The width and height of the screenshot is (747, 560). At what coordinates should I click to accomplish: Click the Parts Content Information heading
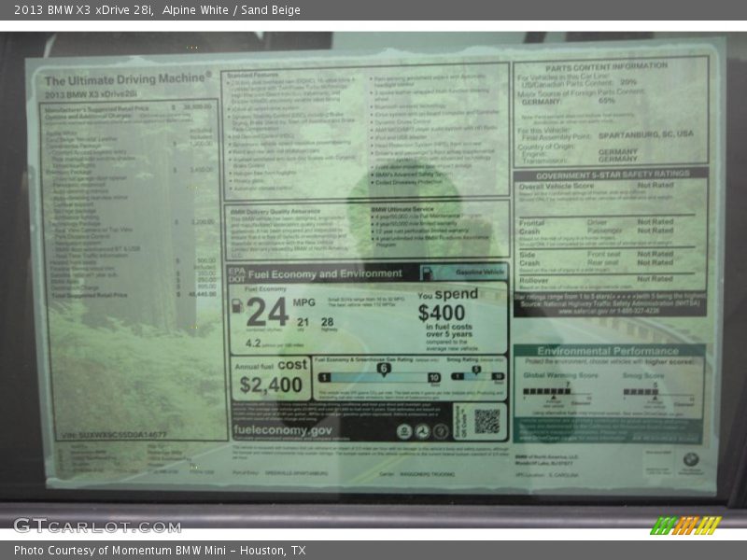pos(606,66)
